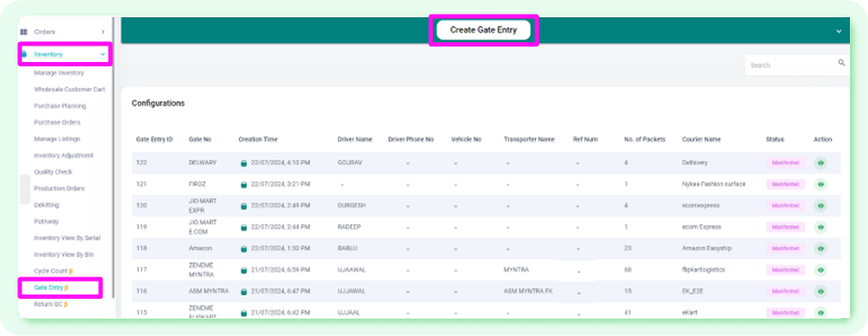Collapse the Inventory menu section
This screenshot has height=336, width=868.
pos(103,54)
